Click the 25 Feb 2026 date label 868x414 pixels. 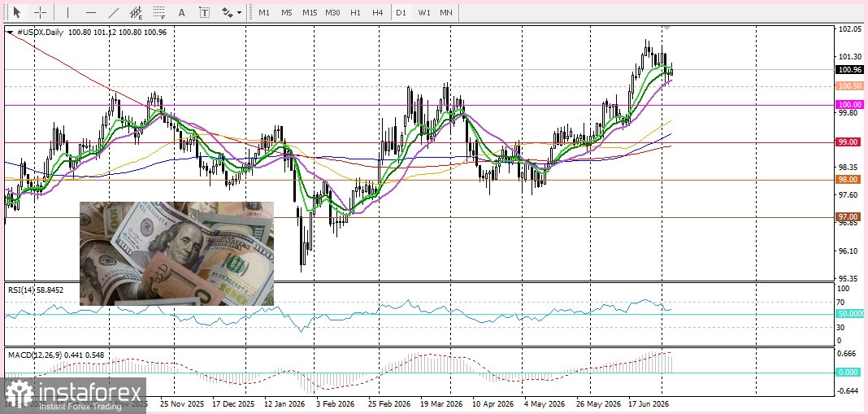pyautogui.click(x=389, y=404)
